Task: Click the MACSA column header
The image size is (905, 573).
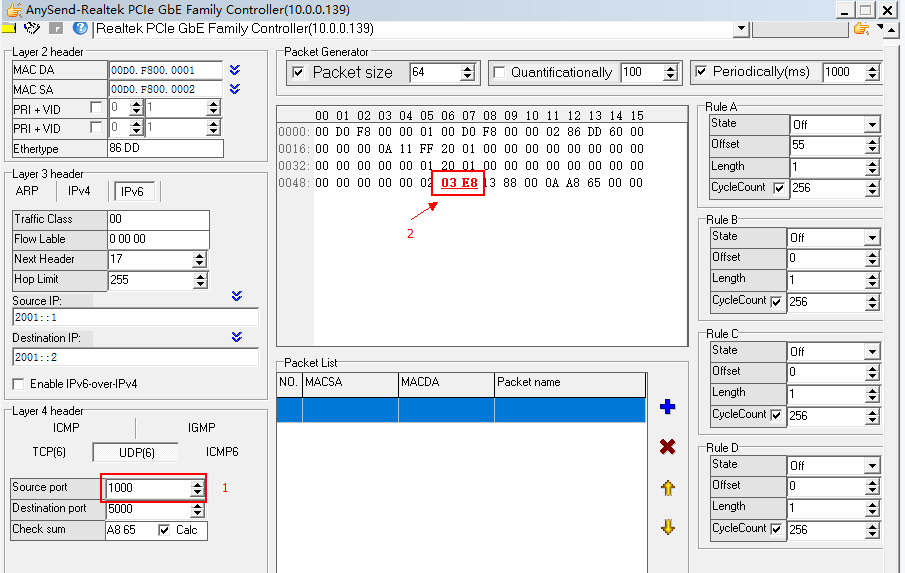Action: point(350,384)
